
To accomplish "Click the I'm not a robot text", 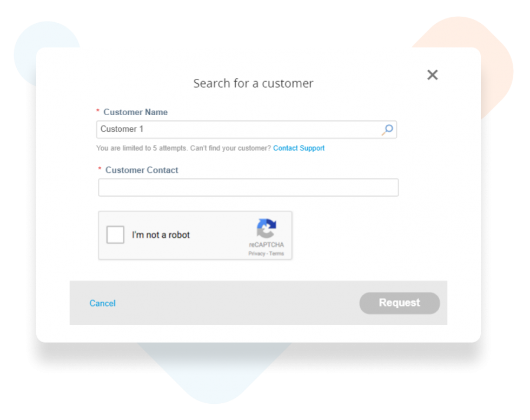I will click(x=161, y=235).
